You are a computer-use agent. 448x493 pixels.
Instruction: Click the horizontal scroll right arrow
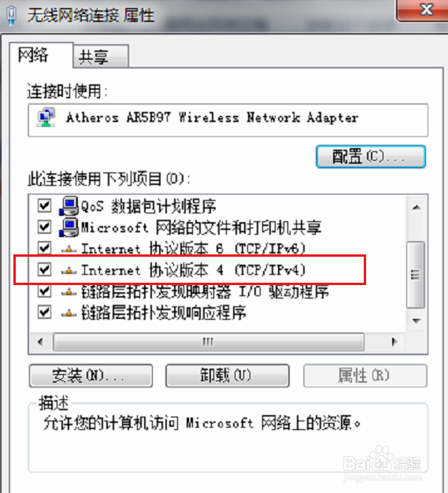click(x=394, y=342)
